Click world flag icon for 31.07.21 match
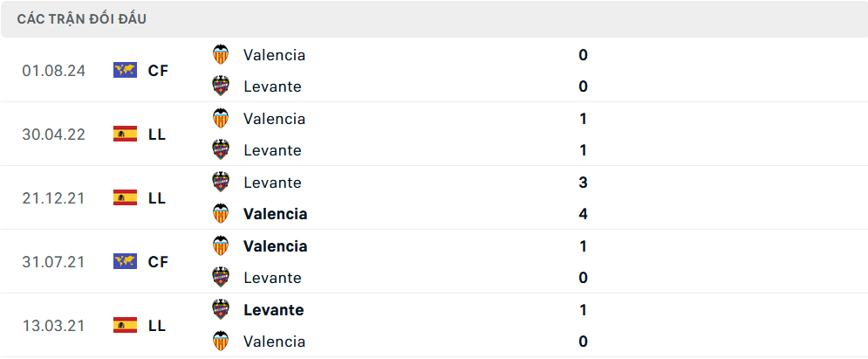 (125, 262)
